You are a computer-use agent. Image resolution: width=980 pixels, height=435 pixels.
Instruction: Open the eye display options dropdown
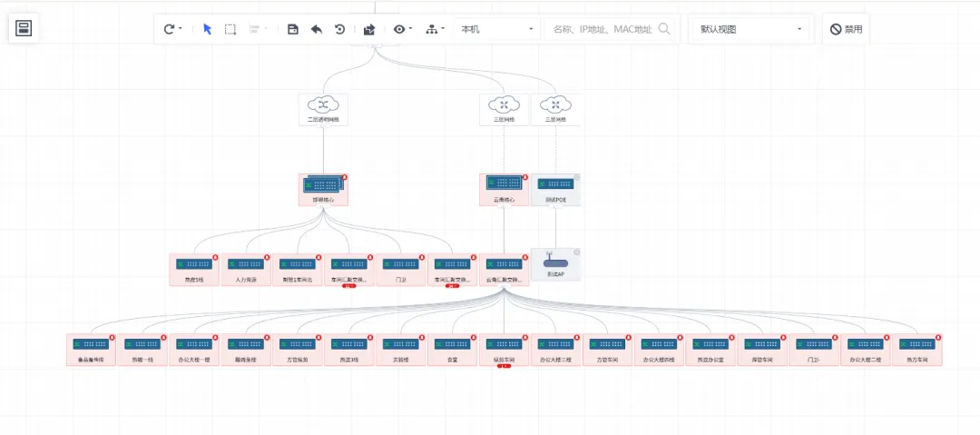pos(402,29)
